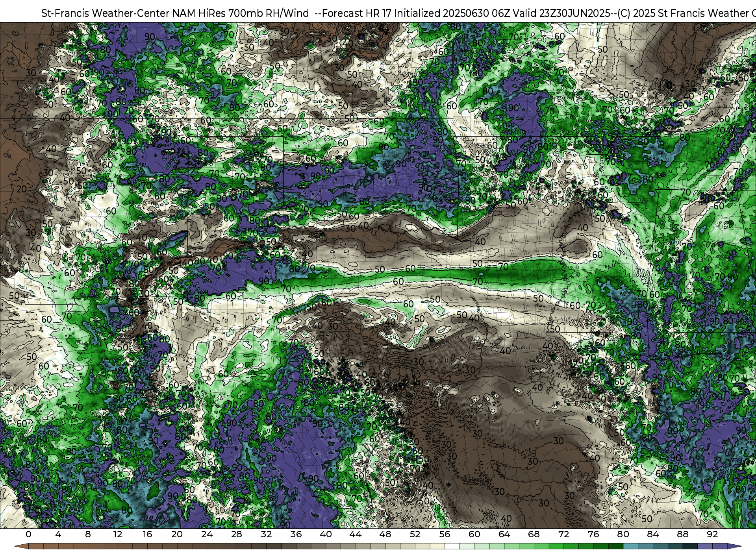756x551 pixels.
Task: Click the colorbar label "76"
Action: 593,534
